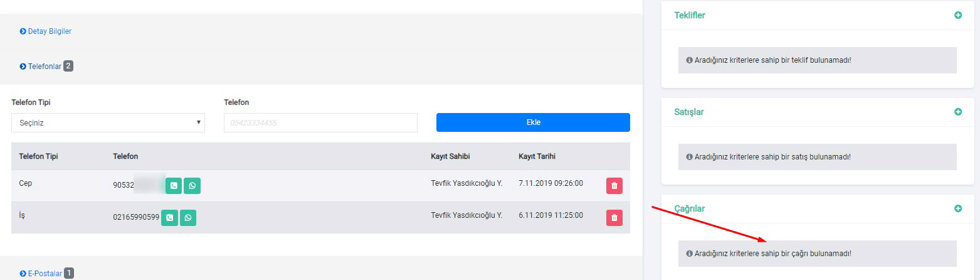Viewport: 980px width, 280px height.
Task: Click the call icon for 02165990599
Action: click(x=169, y=218)
